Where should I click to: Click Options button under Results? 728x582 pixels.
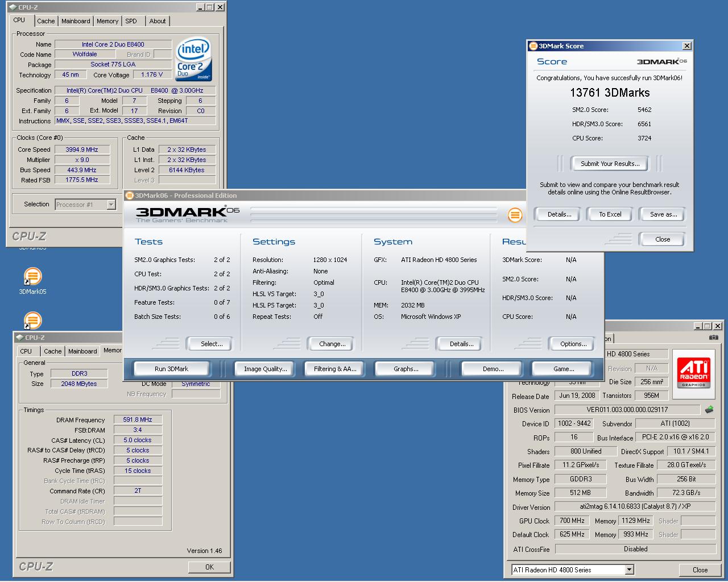click(573, 344)
